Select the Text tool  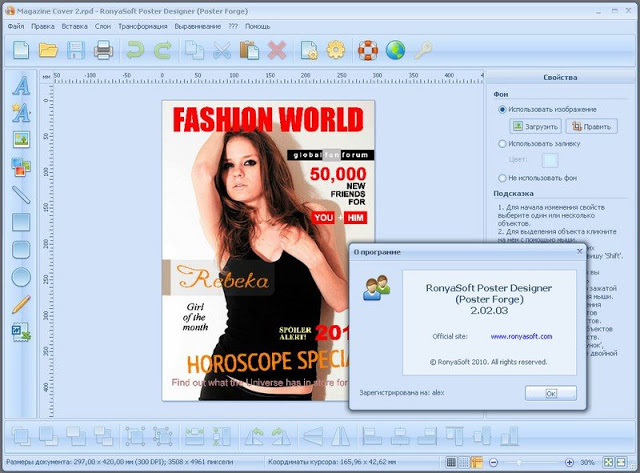click(x=21, y=86)
